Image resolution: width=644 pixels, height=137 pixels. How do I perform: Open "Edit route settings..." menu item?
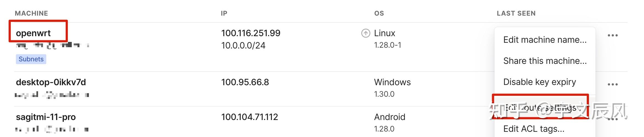point(541,107)
